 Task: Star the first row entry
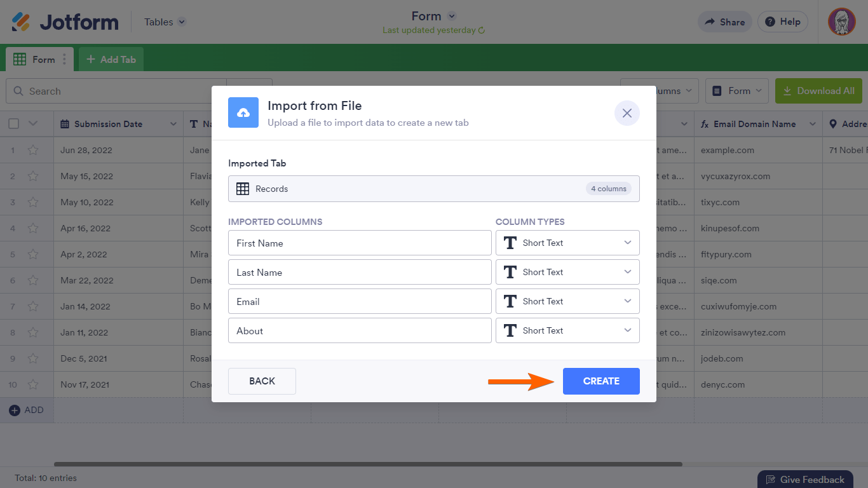pos(33,151)
